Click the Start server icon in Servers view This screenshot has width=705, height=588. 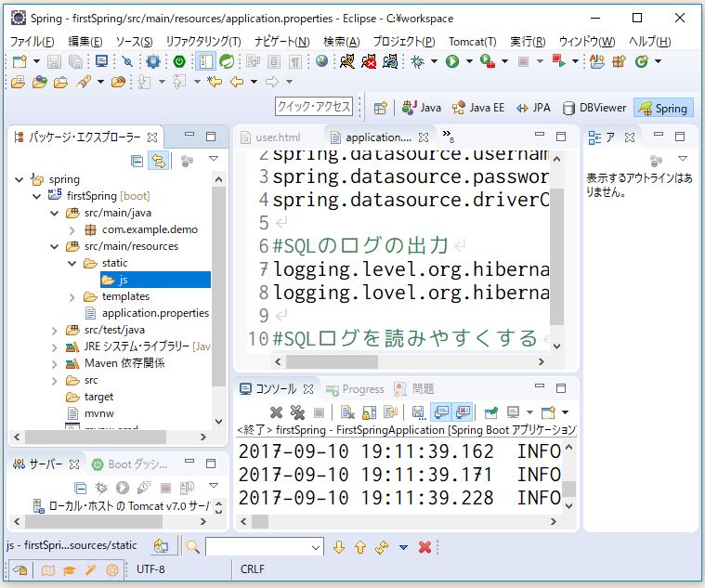coord(123,488)
